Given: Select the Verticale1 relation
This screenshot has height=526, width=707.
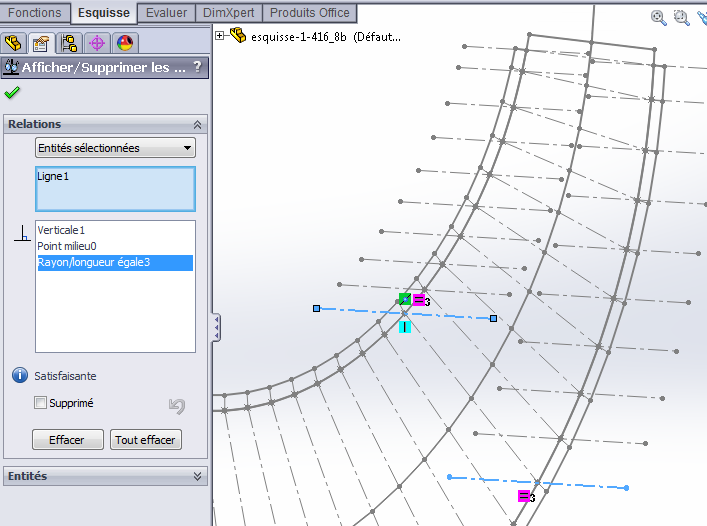Looking at the screenshot, I should click(x=61, y=230).
